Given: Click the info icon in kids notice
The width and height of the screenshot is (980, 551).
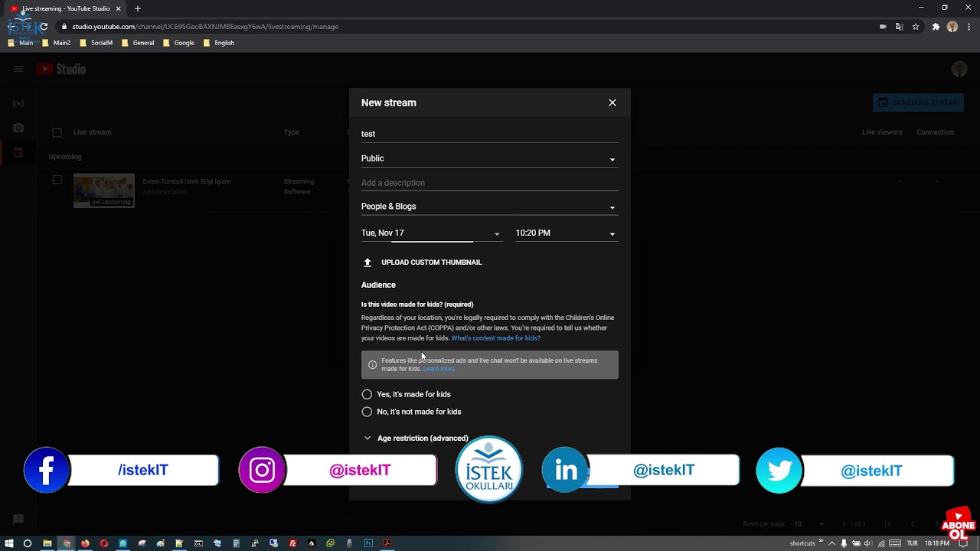Looking at the screenshot, I should pos(373,365).
